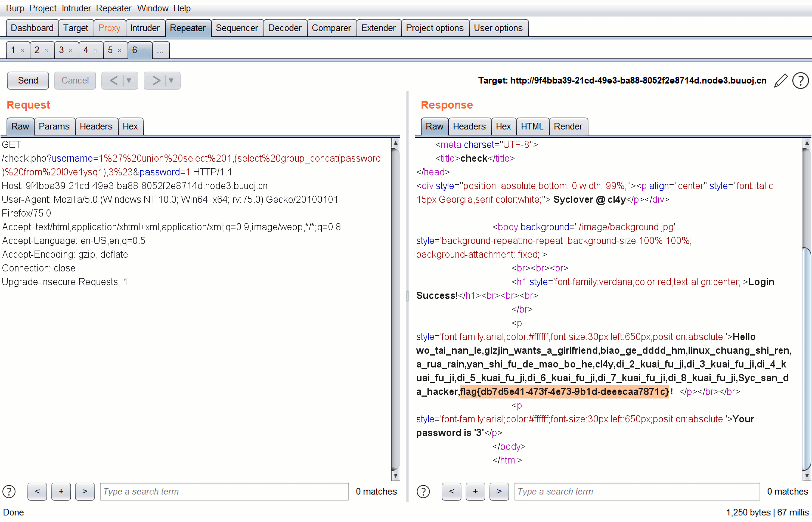
Task: Open the Window menu
Action: 153,8
